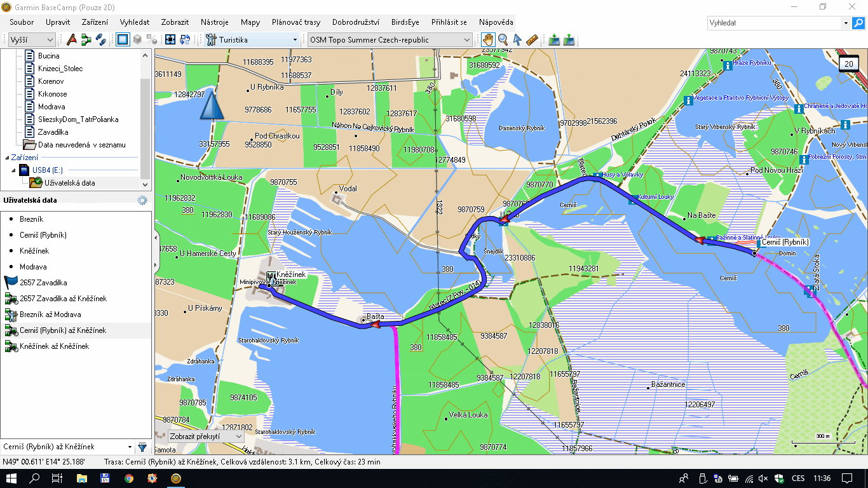Collapse the USB4 (E:) device node
Image resolution: width=868 pixels, height=488 pixels.
[x=13, y=170]
